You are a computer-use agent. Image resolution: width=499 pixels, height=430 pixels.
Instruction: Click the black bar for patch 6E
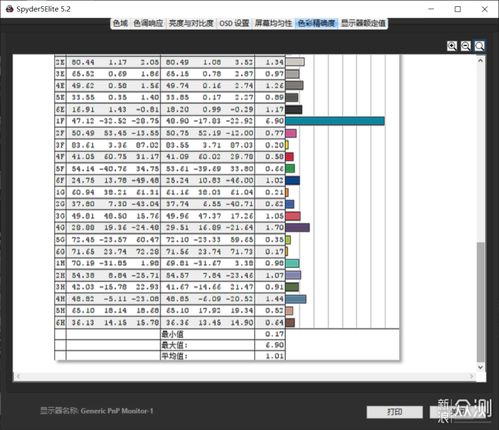(294, 109)
